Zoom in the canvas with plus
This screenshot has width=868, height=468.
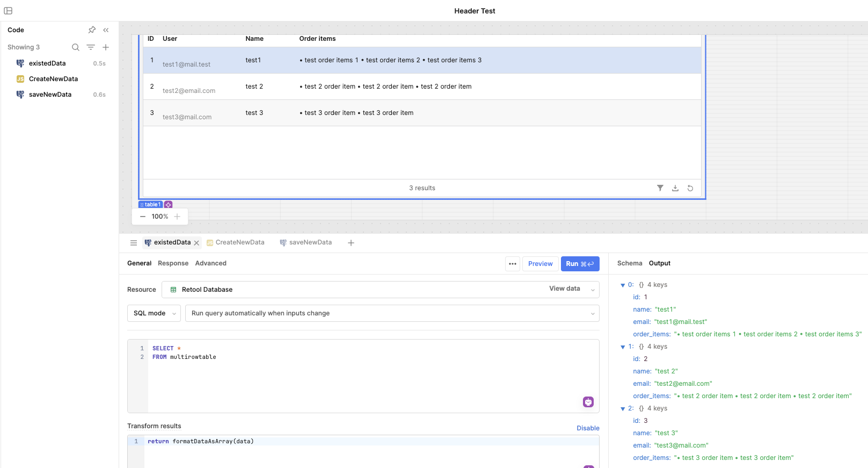[177, 217]
